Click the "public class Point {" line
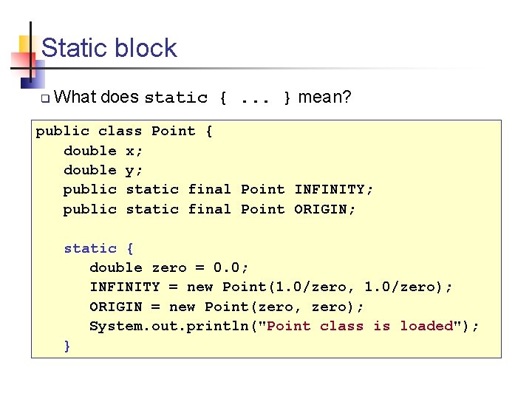Image resolution: width=532 pixels, height=399 pixels. [124, 132]
